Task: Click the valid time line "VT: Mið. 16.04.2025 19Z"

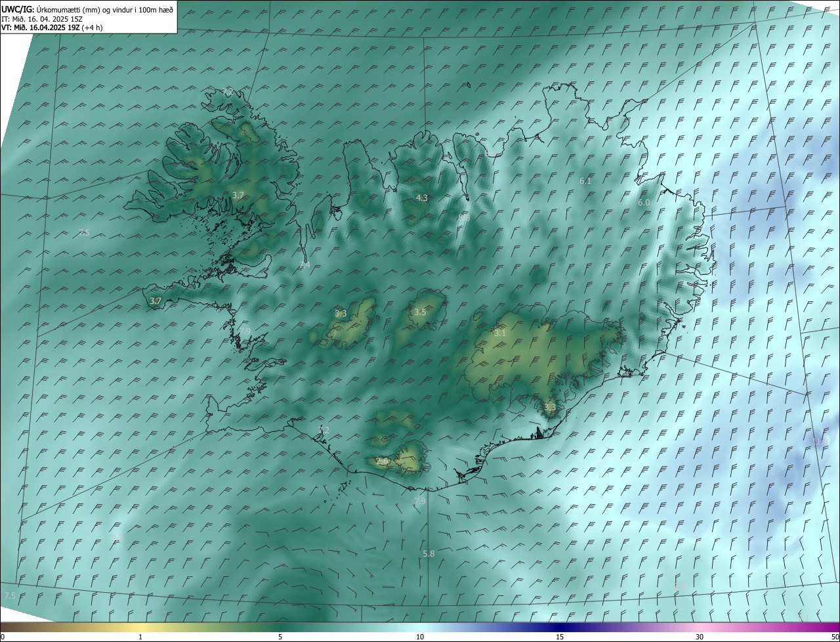Action: [x=40, y=28]
